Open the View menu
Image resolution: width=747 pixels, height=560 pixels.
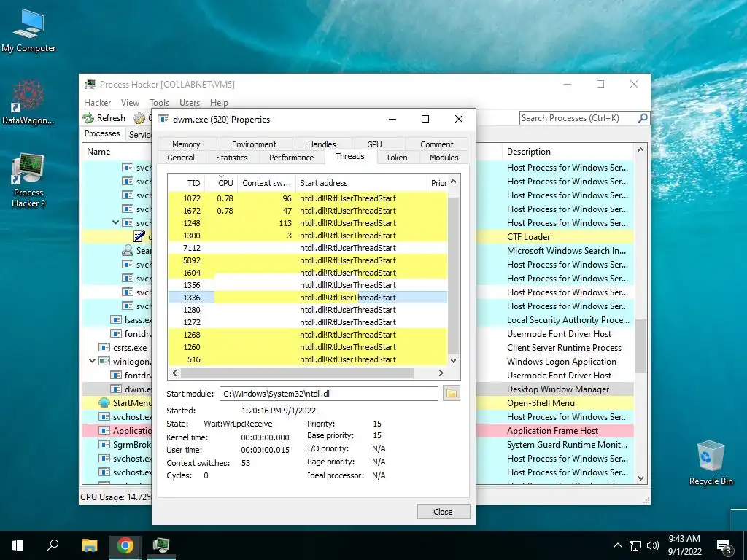pyautogui.click(x=130, y=102)
